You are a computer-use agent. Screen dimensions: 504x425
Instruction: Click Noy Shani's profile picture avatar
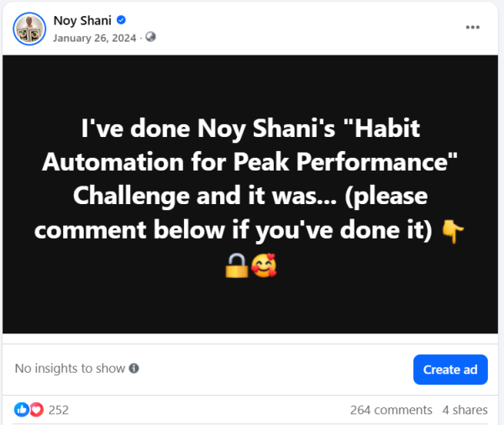click(29, 28)
